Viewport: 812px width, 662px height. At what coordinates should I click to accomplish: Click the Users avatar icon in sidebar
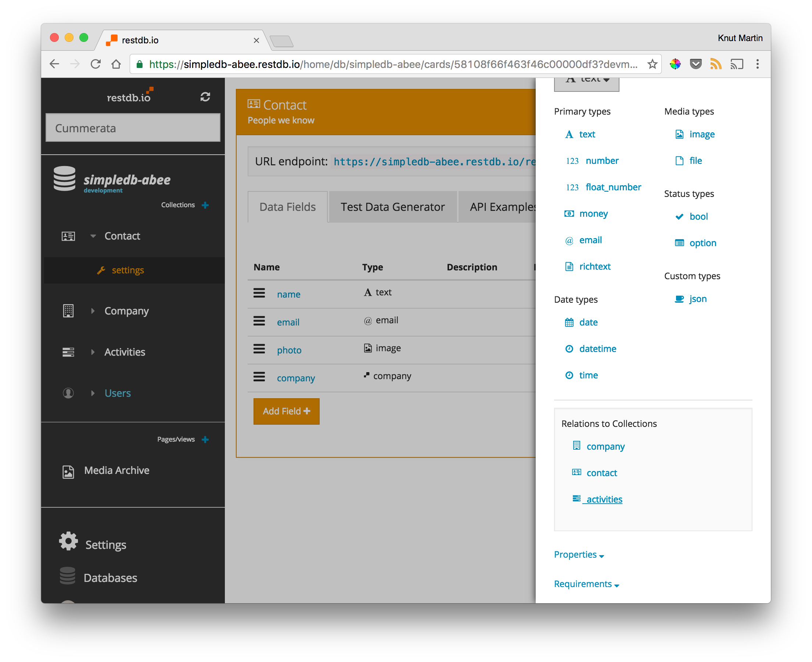[x=68, y=393]
